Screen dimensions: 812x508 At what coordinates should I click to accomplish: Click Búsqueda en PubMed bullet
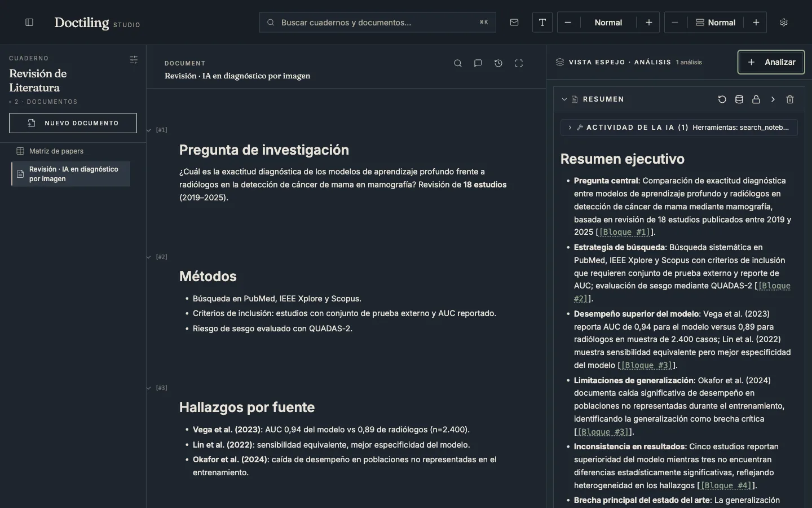tap(277, 299)
